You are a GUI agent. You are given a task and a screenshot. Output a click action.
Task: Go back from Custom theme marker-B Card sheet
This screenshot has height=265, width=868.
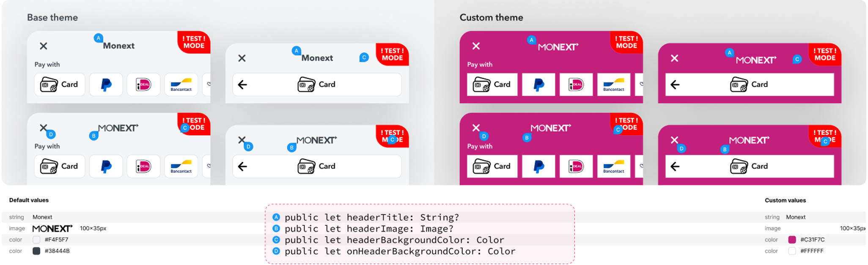pos(675,167)
